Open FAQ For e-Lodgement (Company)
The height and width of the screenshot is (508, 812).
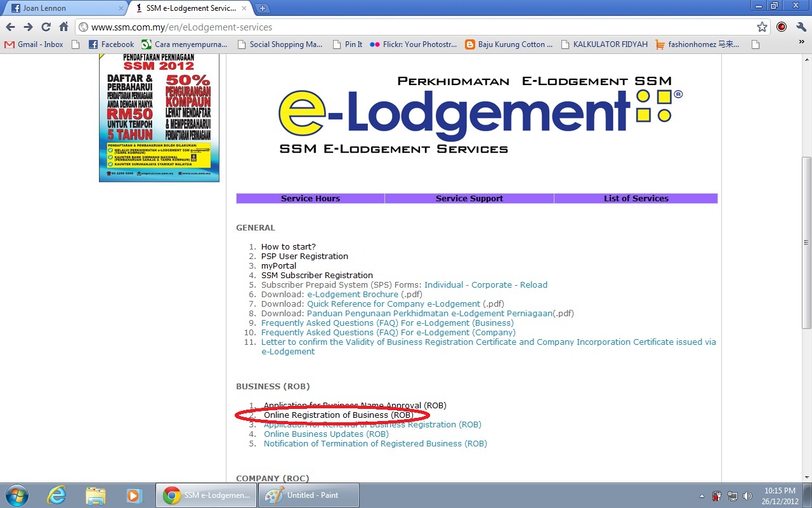(388, 332)
